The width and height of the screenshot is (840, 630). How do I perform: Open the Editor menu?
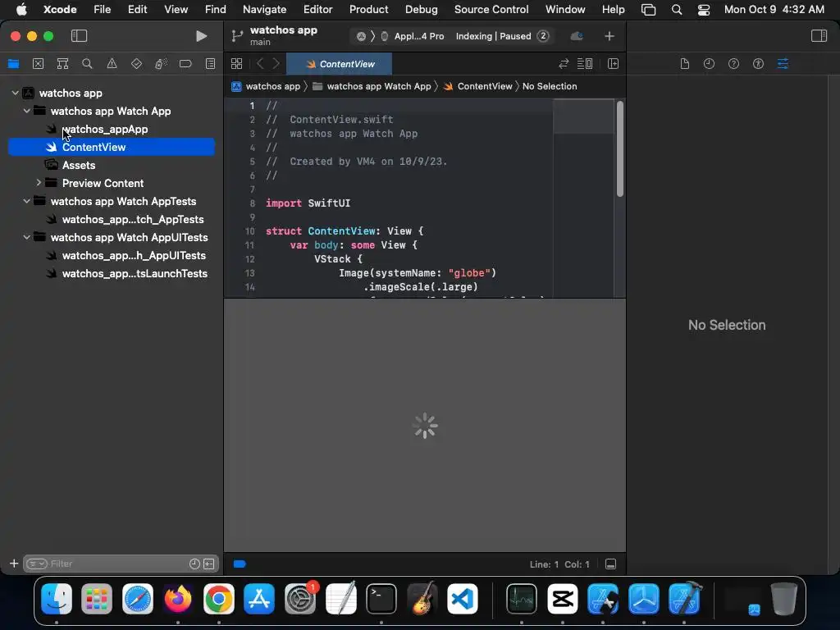317,9
